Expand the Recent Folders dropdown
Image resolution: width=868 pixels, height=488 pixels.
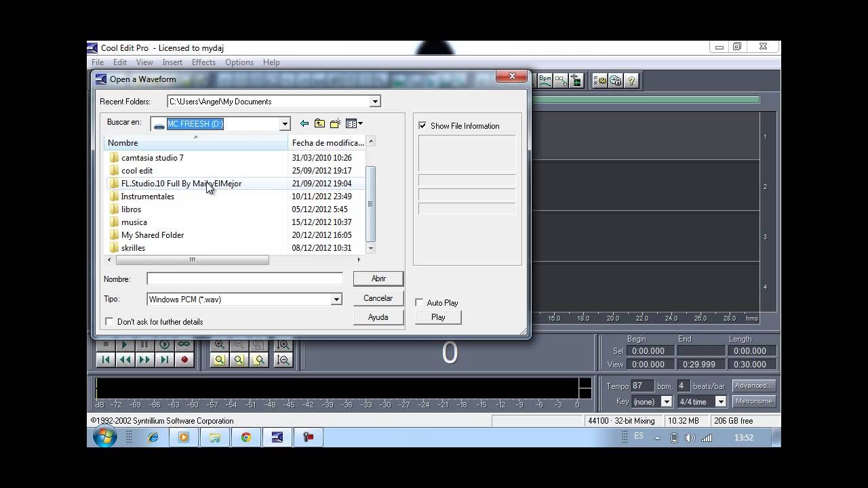click(x=375, y=102)
